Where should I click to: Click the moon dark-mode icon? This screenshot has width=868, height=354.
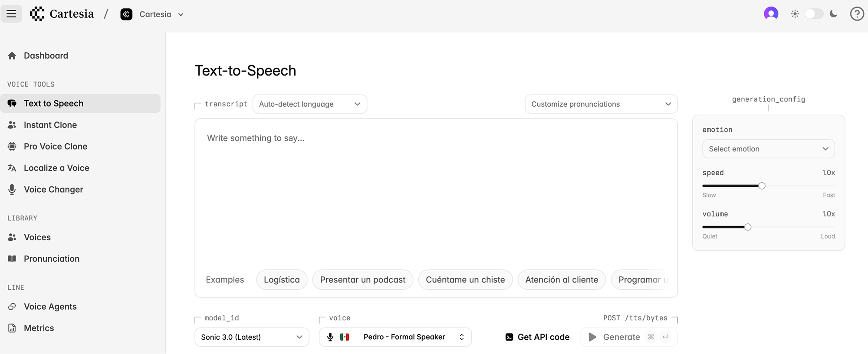point(833,14)
